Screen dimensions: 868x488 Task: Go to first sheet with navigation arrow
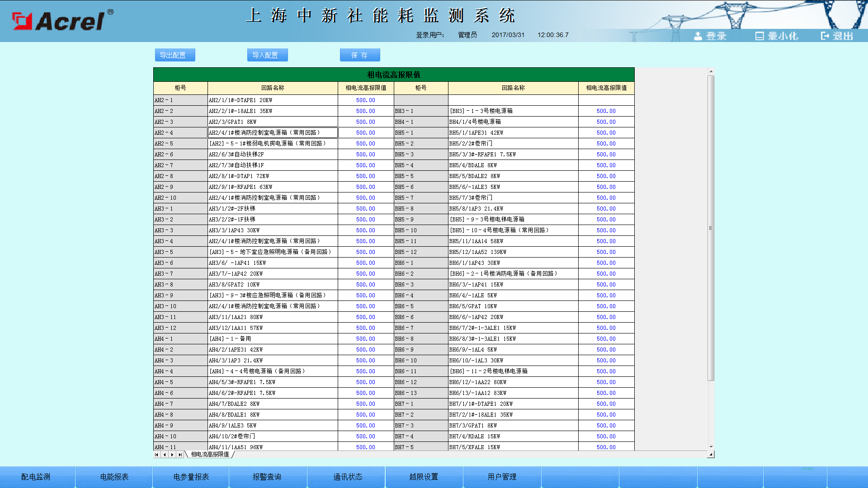click(157, 455)
